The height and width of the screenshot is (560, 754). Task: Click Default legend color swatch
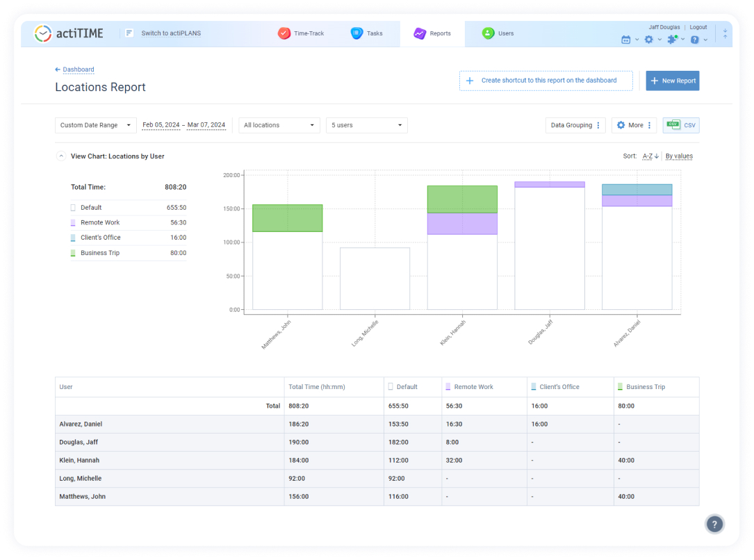pos(73,208)
